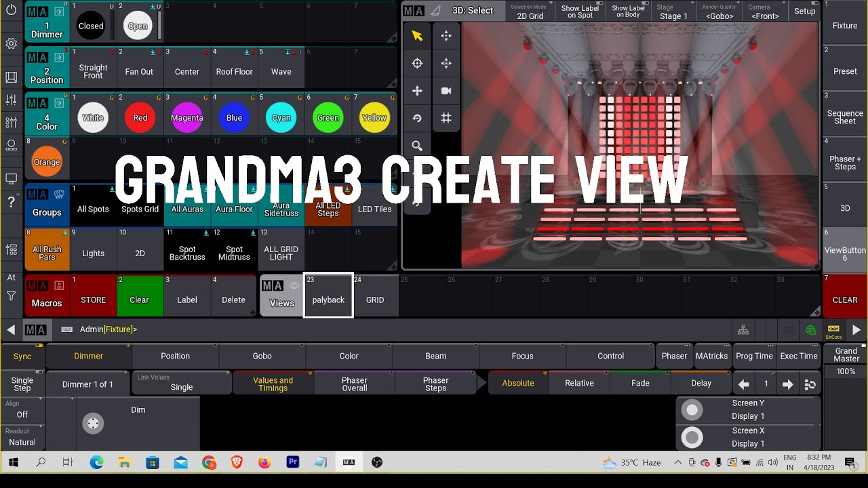Toggle the hash grid icon in 3D window
Viewport: 868px width, 488px height.
(446, 118)
